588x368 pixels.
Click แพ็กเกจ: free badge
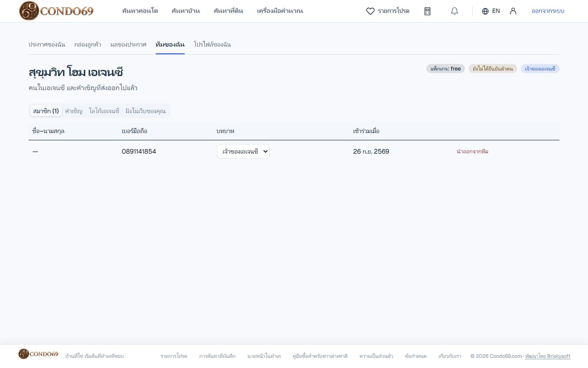click(446, 69)
